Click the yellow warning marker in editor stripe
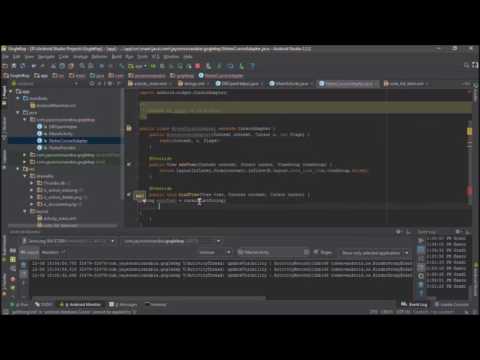 point(469,131)
